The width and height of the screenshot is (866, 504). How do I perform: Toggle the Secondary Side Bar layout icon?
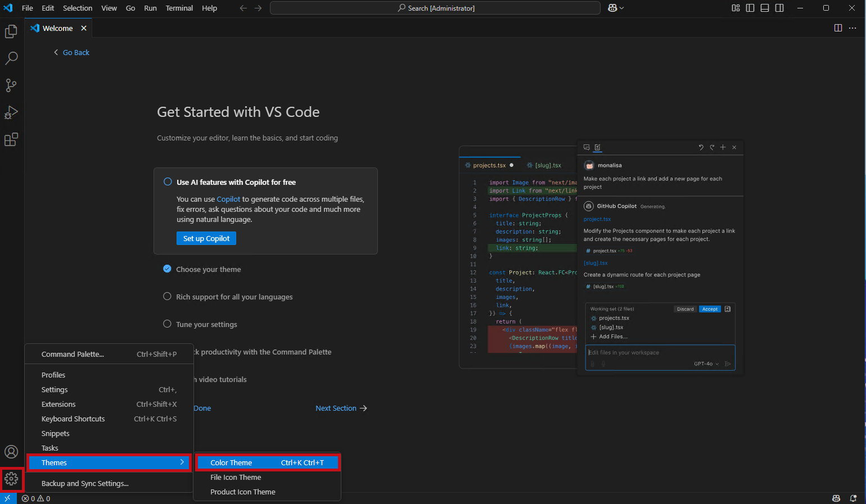coord(779,8)
